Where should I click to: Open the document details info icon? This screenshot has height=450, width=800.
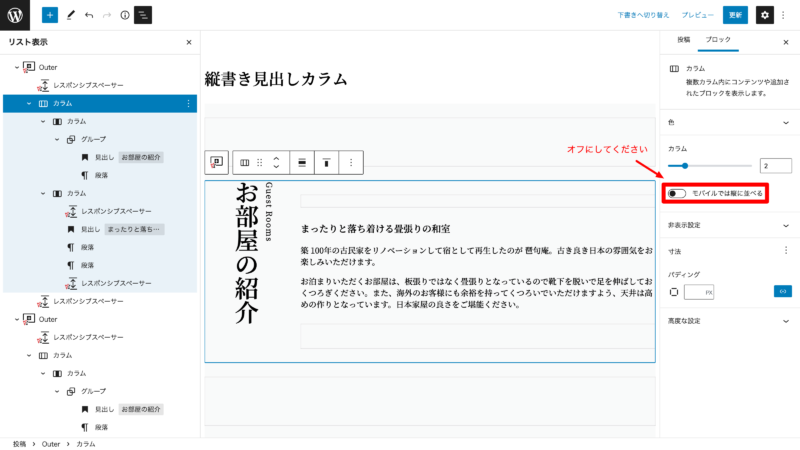125,16
